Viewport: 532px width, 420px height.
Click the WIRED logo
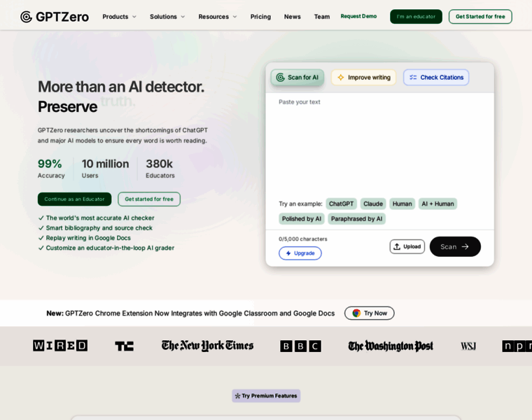pyautogui.click(x=60, y=346)
